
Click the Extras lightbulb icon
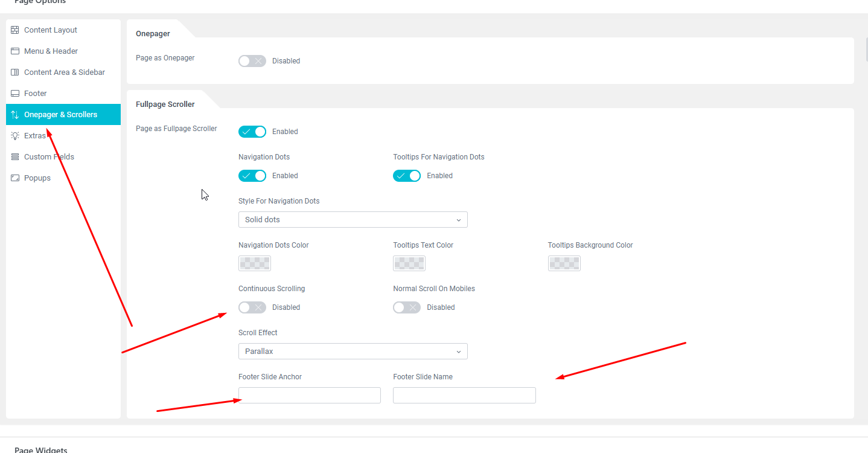click(x=15, y=136)
